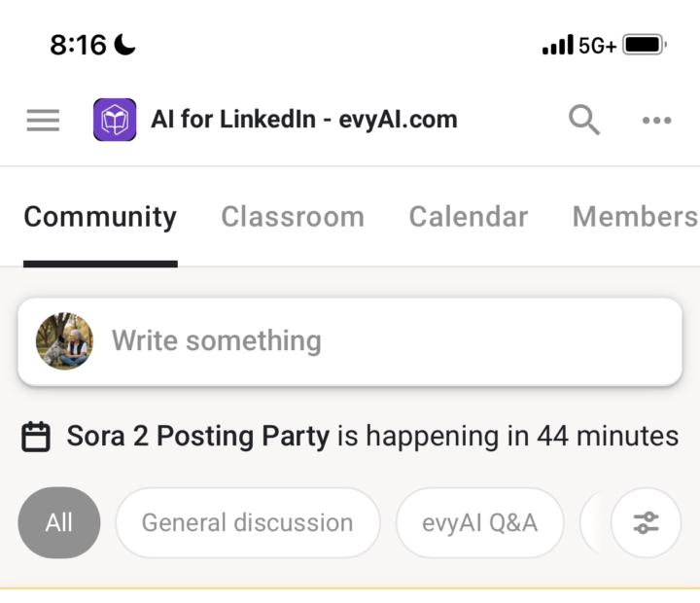
Task: Click the AI for LinkedIn - evyAI.com title
Action: (303, 120)
